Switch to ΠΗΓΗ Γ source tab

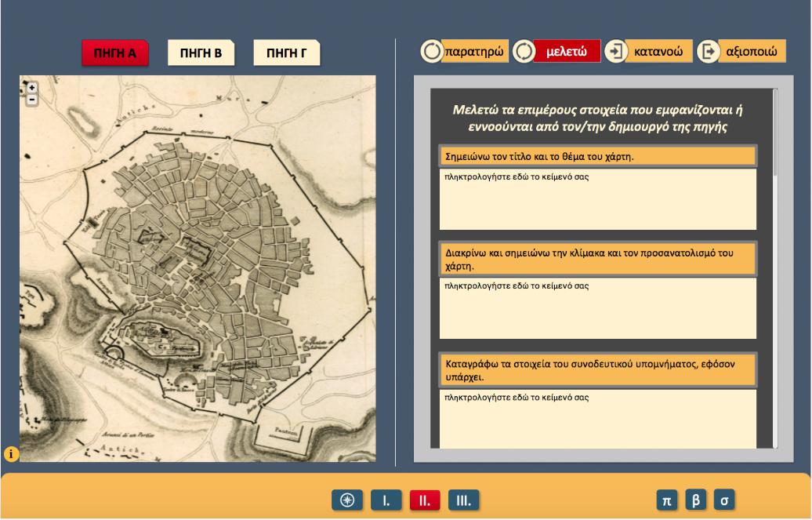pos(286,53)
